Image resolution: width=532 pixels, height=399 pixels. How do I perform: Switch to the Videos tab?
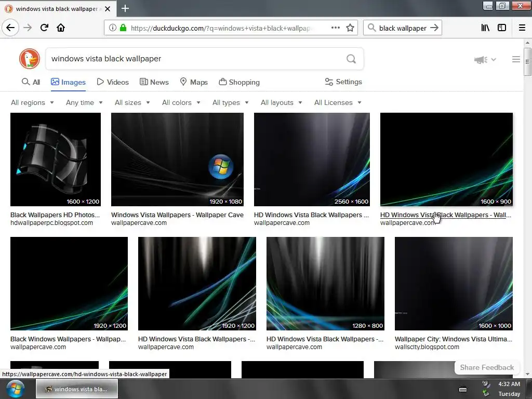[x=113, y=82]
